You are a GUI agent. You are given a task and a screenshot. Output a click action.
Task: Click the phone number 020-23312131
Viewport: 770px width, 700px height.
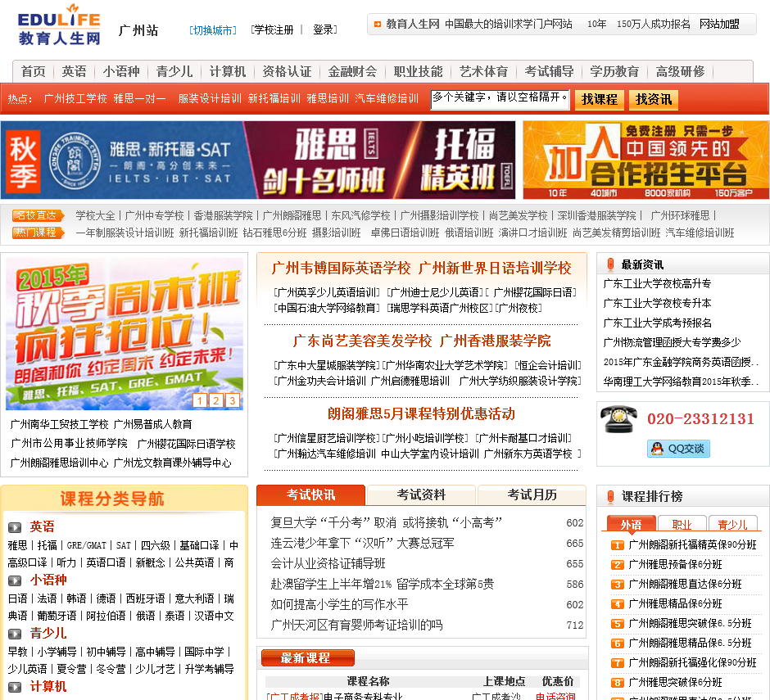700,419
